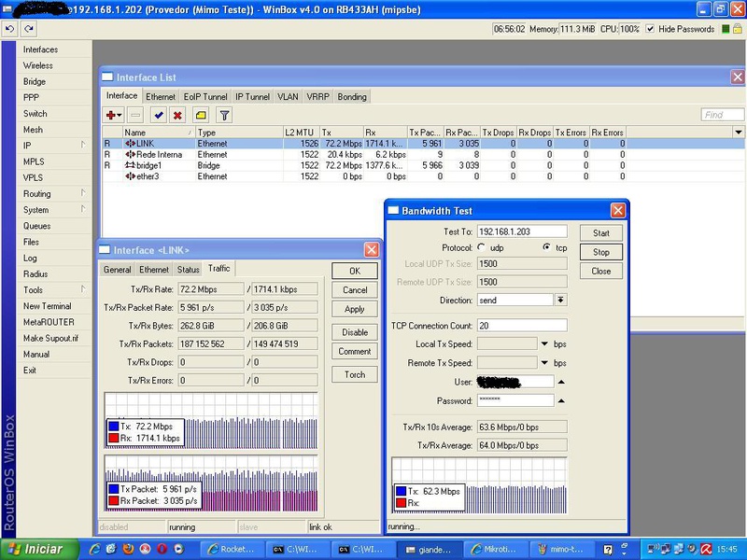
Task: Select the udp protocol radio button
Action: click(482, 247)
